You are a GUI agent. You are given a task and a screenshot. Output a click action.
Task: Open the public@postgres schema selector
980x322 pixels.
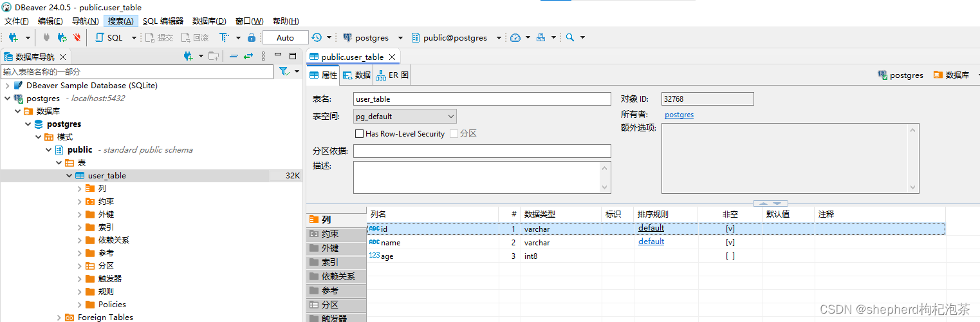coord(456,38)
